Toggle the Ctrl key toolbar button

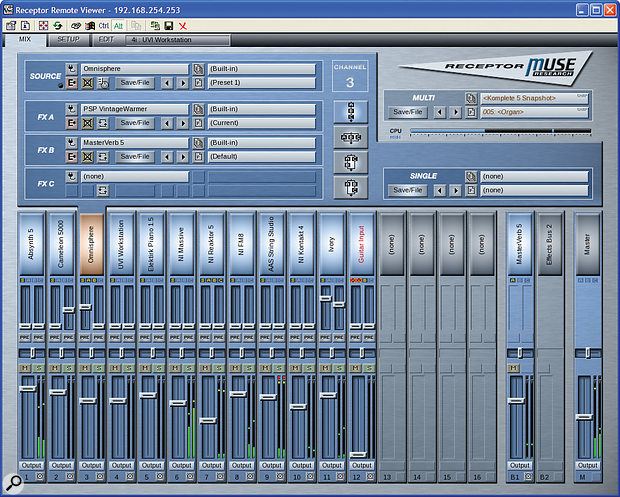point(104,26)
